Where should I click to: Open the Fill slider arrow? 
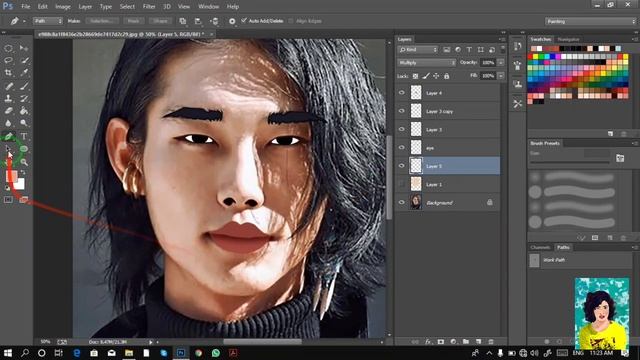point(501,76)
